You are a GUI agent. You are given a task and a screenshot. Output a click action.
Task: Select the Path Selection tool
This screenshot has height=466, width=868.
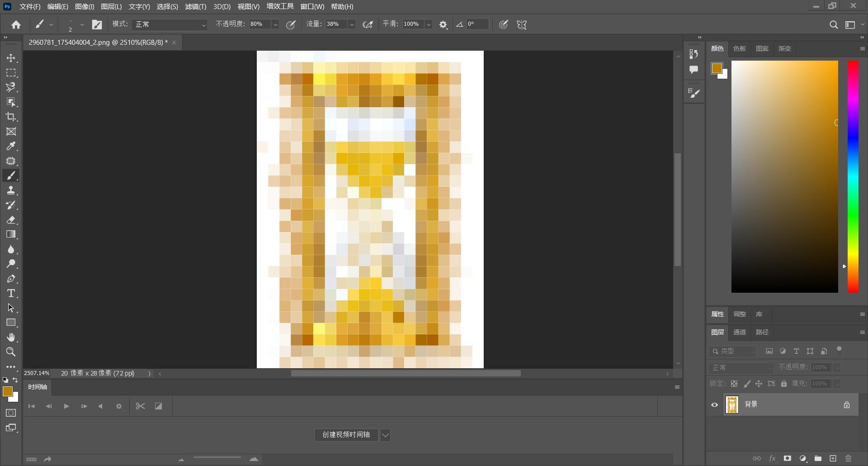pyautogui.click(x=11, y=308)
